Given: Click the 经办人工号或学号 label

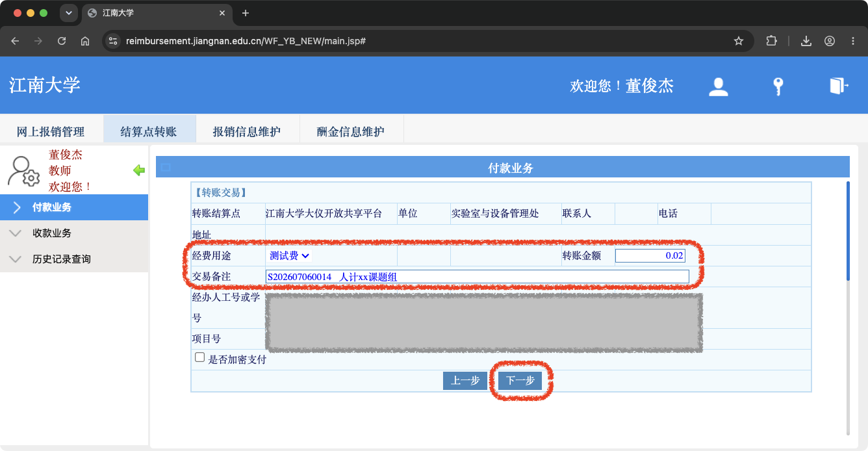Looking at the screenshot, I should 226,307.
